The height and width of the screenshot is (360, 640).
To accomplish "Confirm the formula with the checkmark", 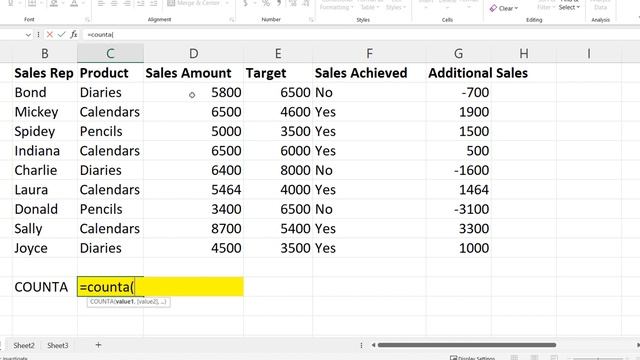I will pyautogui.click(x=61, y=35).
